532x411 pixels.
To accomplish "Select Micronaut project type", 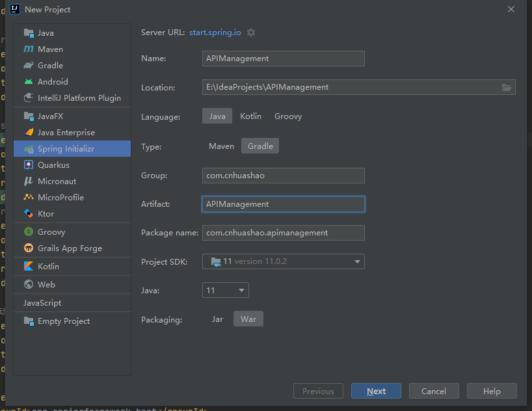I will pyautogui.click(x=72, y=181).
